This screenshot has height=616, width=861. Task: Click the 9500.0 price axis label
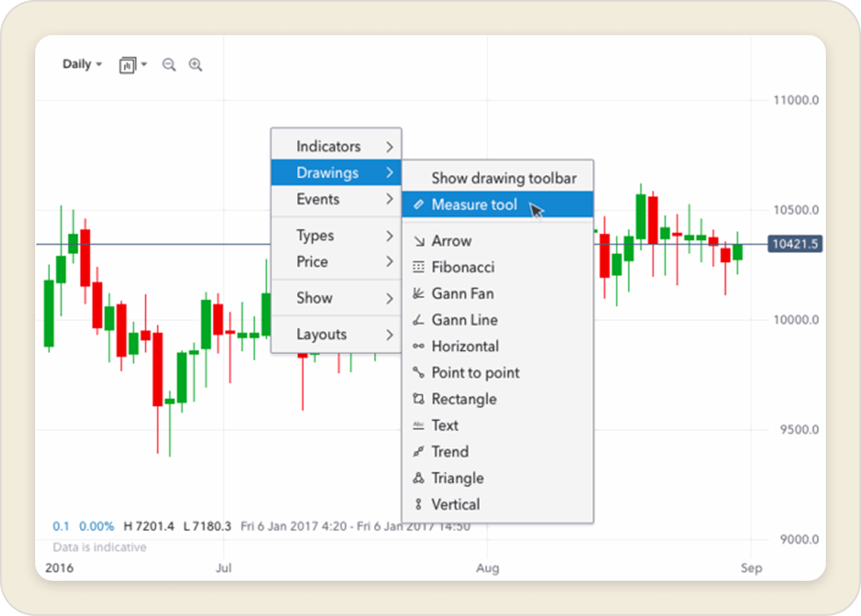point(799,430)
